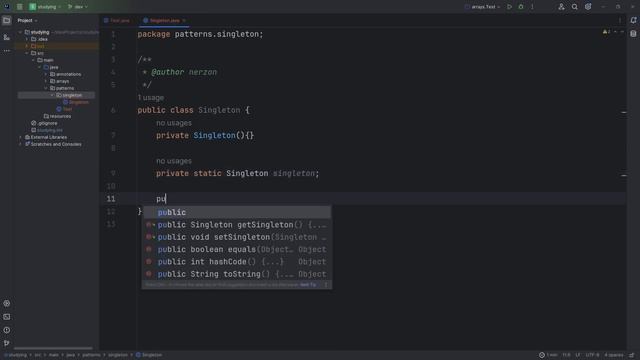Open Search Everywhere magnifier
This screenshot has height=360, width=640.
point(574,7)
